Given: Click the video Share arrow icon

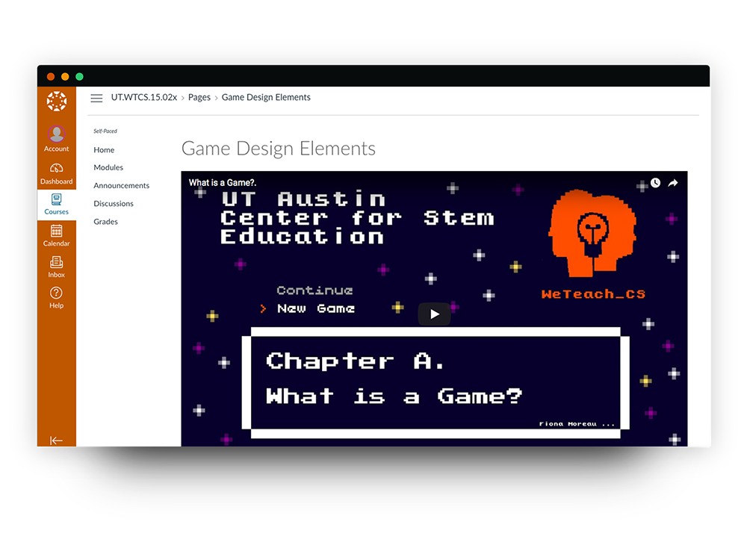Looking at the screenshot, I should [x=673, y=183].
